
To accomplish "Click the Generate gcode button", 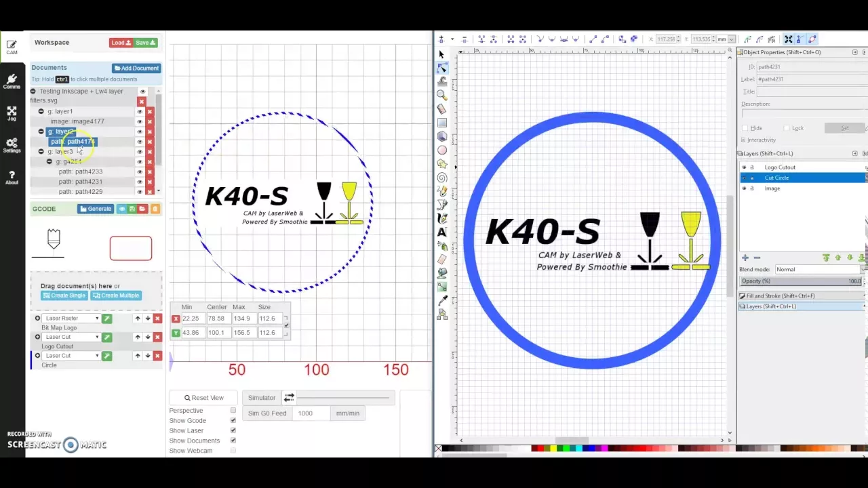I will [x=95, y=209].
